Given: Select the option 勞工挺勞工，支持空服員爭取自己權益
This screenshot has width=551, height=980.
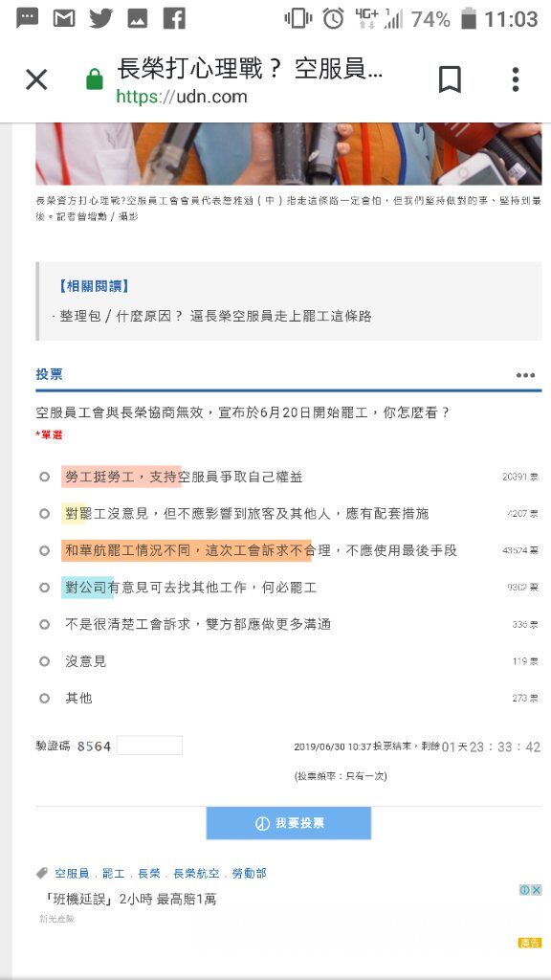Looking at the screenshot, I should (x=44, y=477).
